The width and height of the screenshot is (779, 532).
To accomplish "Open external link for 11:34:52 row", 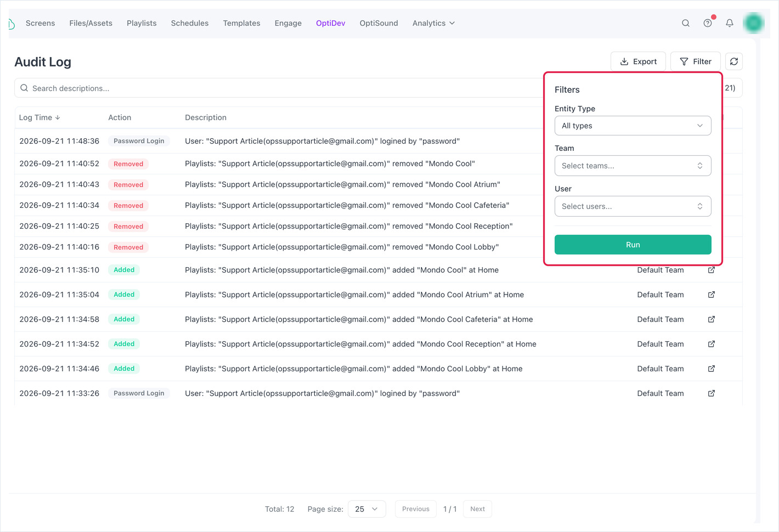I will click(712, 344).
